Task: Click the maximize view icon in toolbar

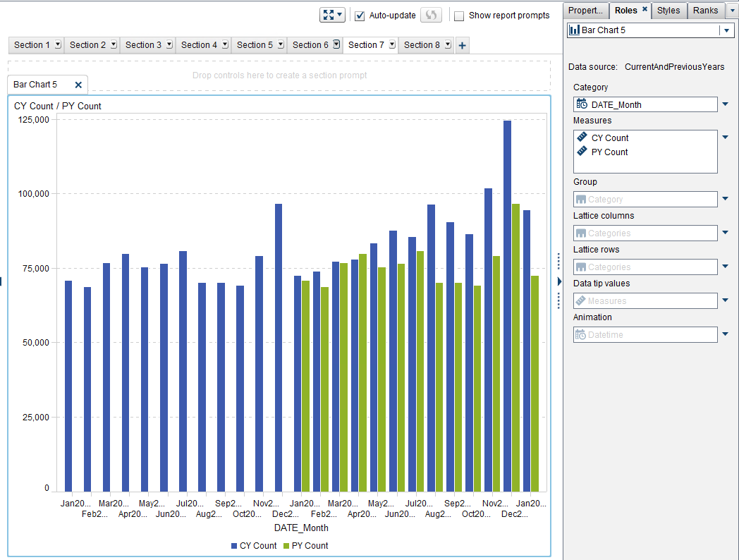Action: (329, 15)
